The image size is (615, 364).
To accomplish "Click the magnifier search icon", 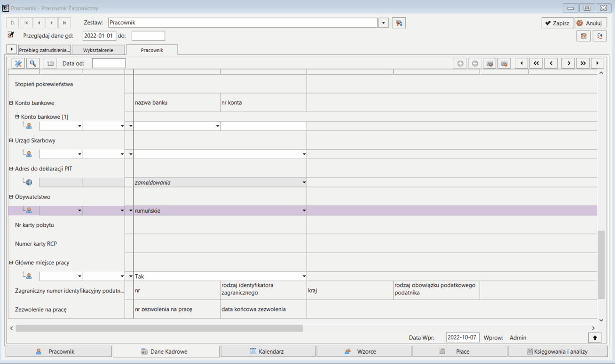I will tap(33, 63).
